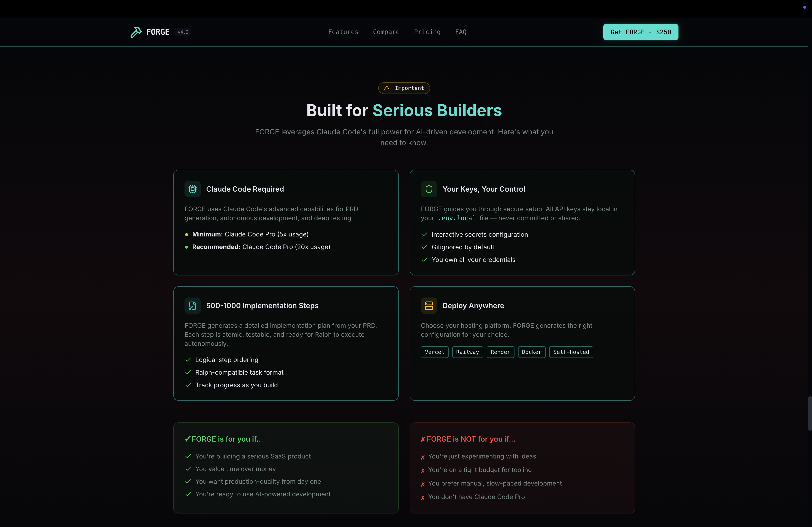The width and height of the screenshot is (812, 527).
Task: Click the server icon beside Deploy Anywhere
Action: (429, 306)
